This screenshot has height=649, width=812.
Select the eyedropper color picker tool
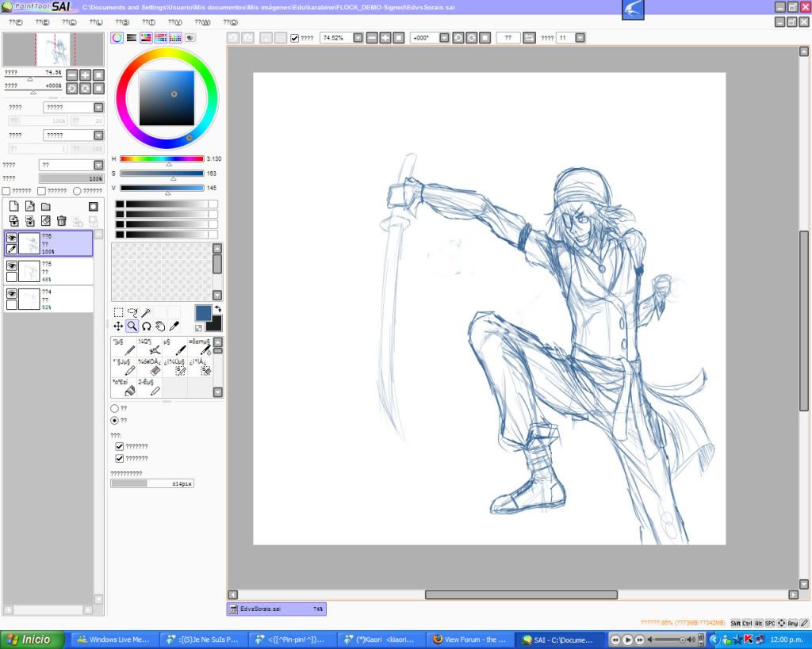tap(174, 326)
